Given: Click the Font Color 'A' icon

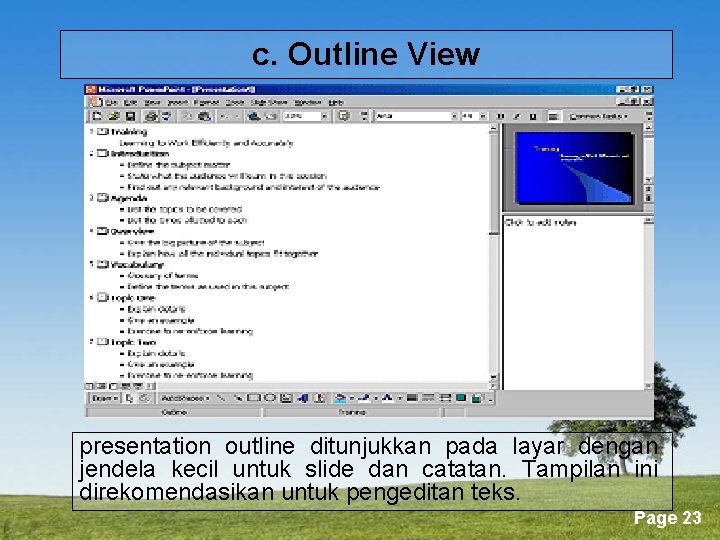Looking at the screenshot, I should (388, 398).
